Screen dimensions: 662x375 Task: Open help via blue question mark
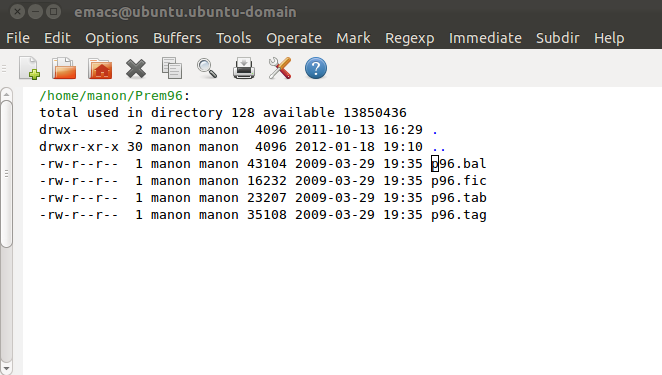(316, 68)
